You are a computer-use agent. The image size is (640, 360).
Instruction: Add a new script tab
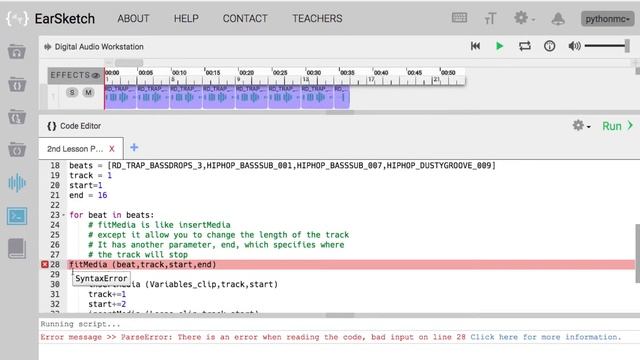click(x=134, y=148)
